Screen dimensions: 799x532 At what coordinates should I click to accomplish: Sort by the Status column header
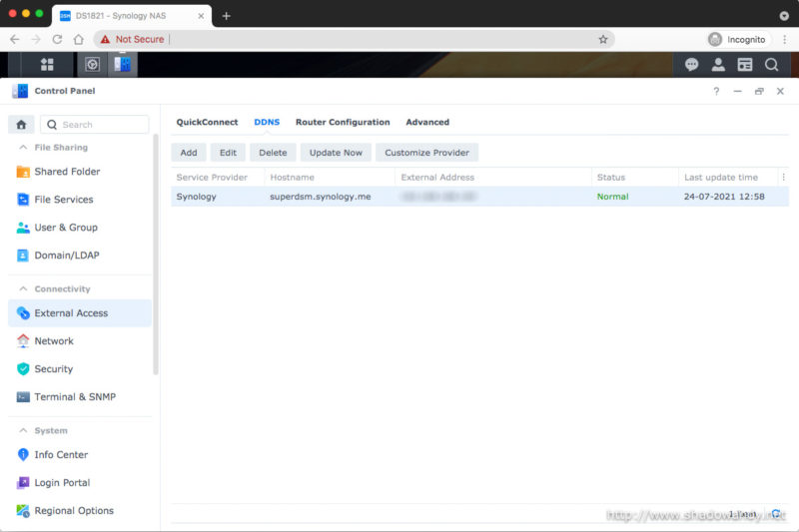point(635,177)
